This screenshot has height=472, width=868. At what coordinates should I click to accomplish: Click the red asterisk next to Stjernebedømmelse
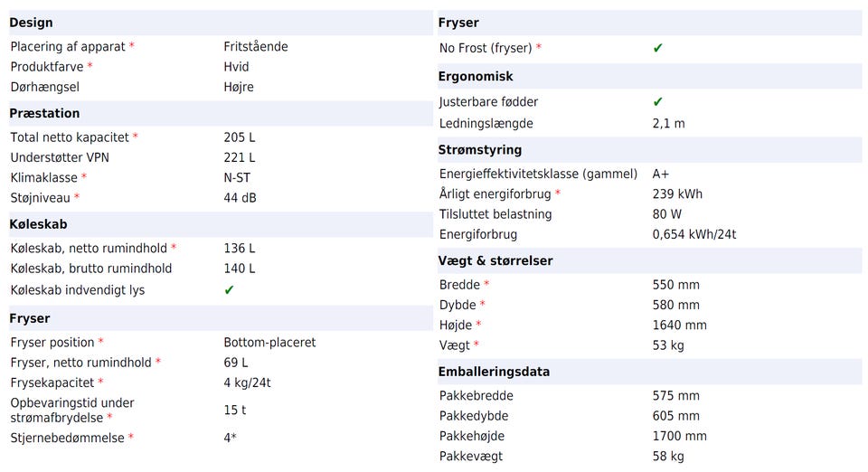click(x=131, y=439)
